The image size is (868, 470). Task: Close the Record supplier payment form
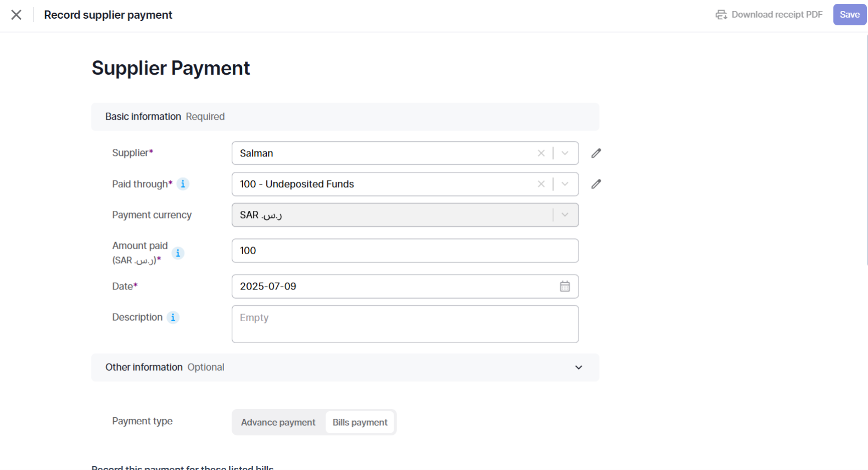[16, 15]
